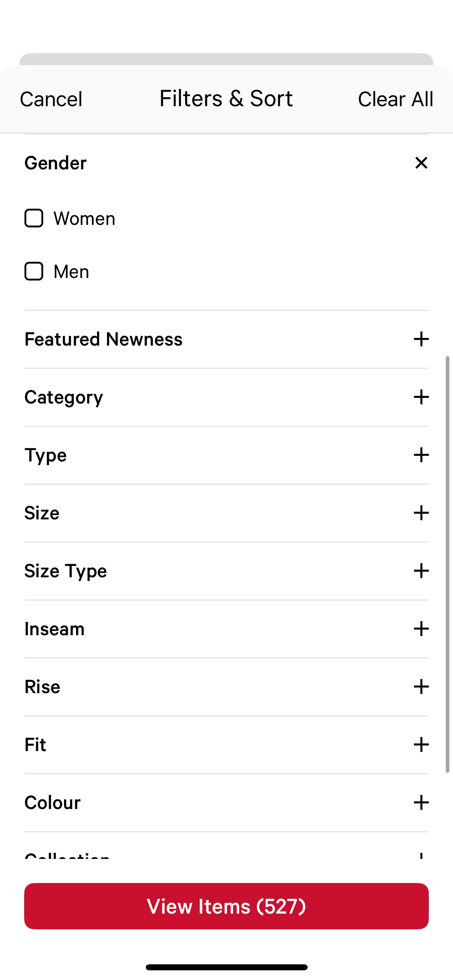Expand the Fit filter section
This screenshot has width=453, height=980.
coord(226,745)
